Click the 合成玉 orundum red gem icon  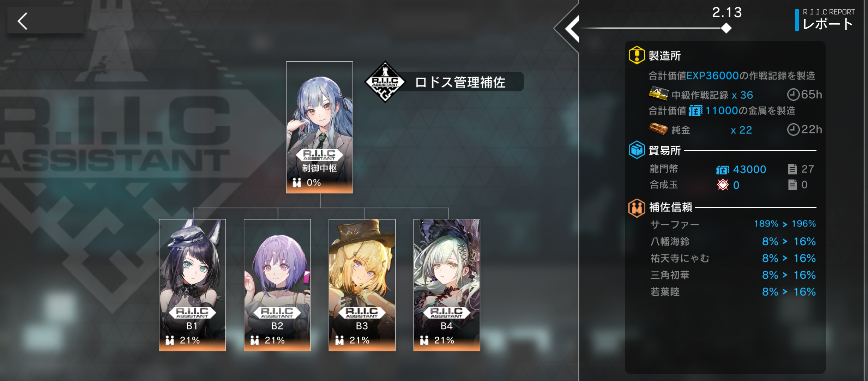(x=723, y=185)
